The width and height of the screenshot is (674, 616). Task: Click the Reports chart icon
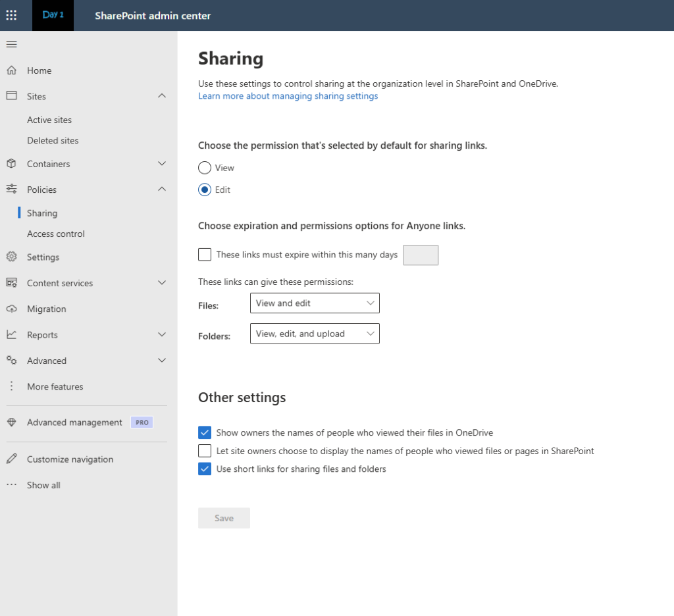[11, 334]
